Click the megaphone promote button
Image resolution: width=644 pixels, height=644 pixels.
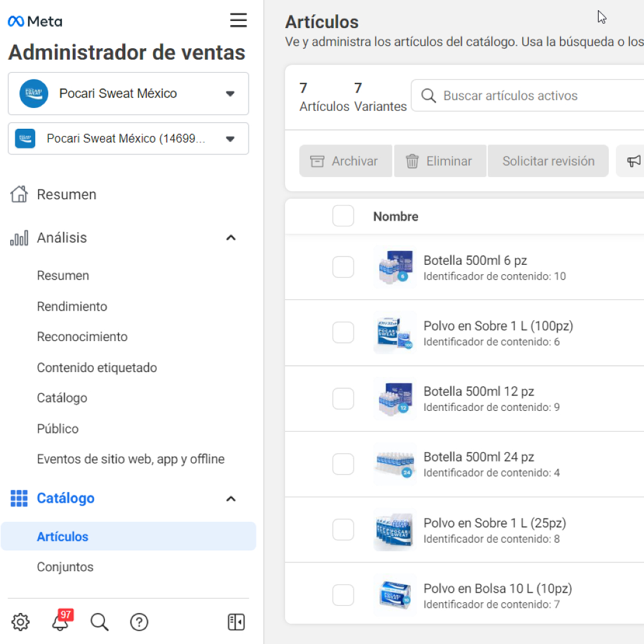(x=633, y=161)
